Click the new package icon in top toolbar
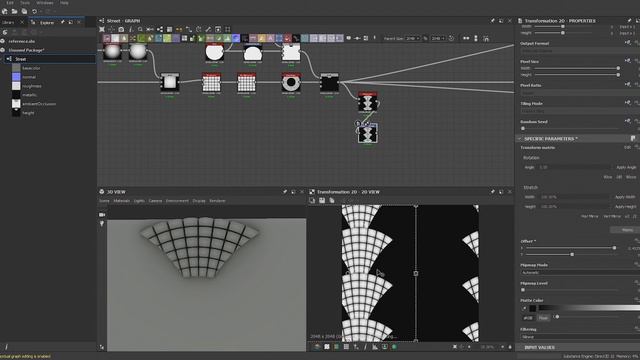Image resolution: width=640 pixels, height=360 pixels. click(x=4, y=11)
